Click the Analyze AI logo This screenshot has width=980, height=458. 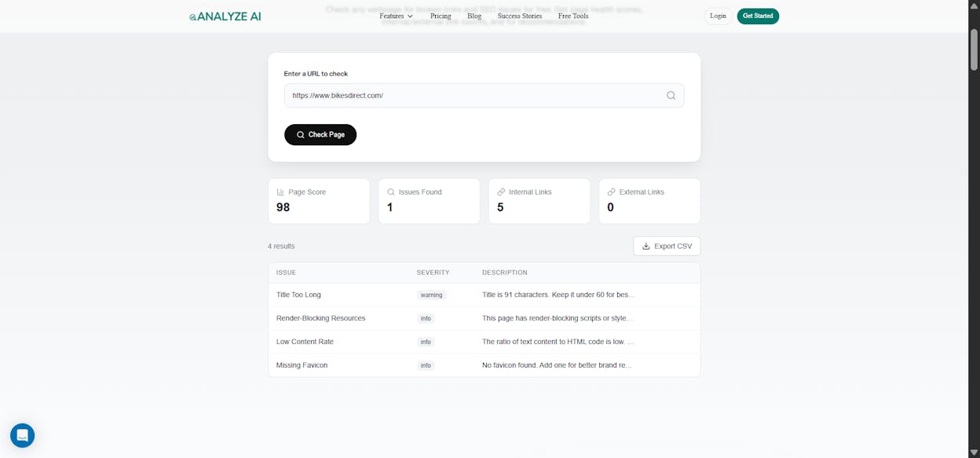[x=225, y=16]
